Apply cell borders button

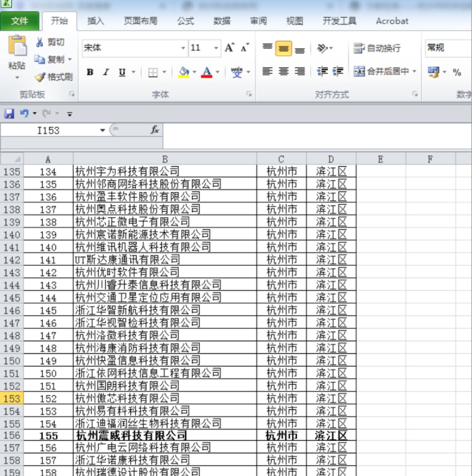point(153,72)
